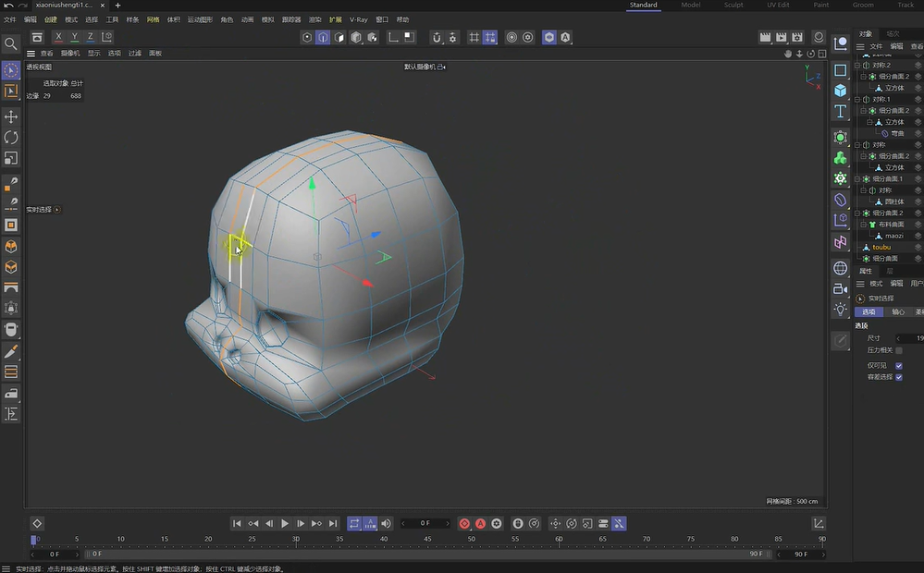Collapse 细分曲面.1 tree node
The width and height of the screenshot is (924, 573).
tap(857, 179)
